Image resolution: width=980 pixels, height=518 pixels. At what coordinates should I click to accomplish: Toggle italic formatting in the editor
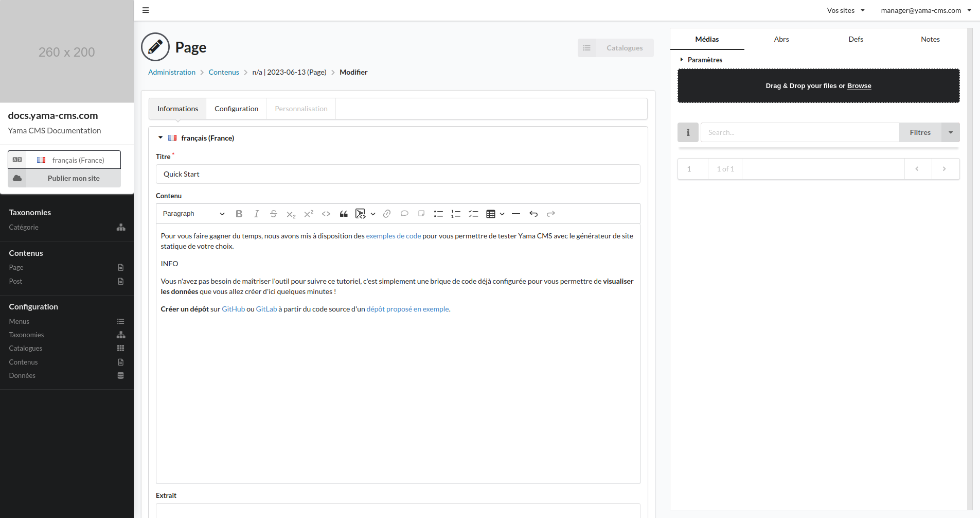256,214
